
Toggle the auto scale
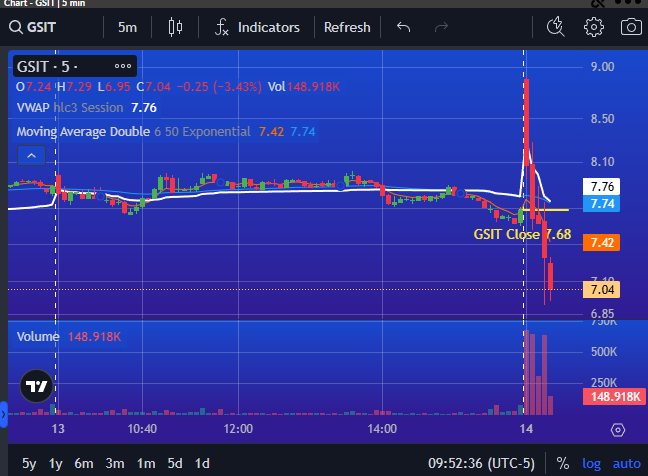627,464
